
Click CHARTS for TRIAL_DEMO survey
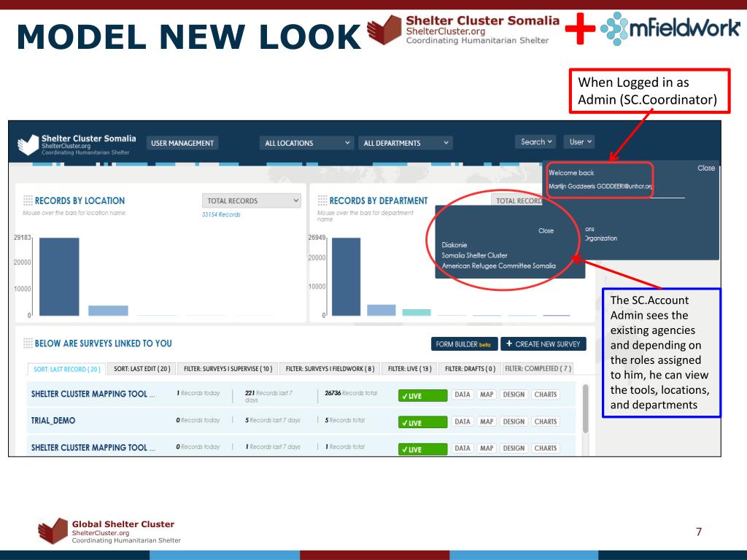pos(546,422)
